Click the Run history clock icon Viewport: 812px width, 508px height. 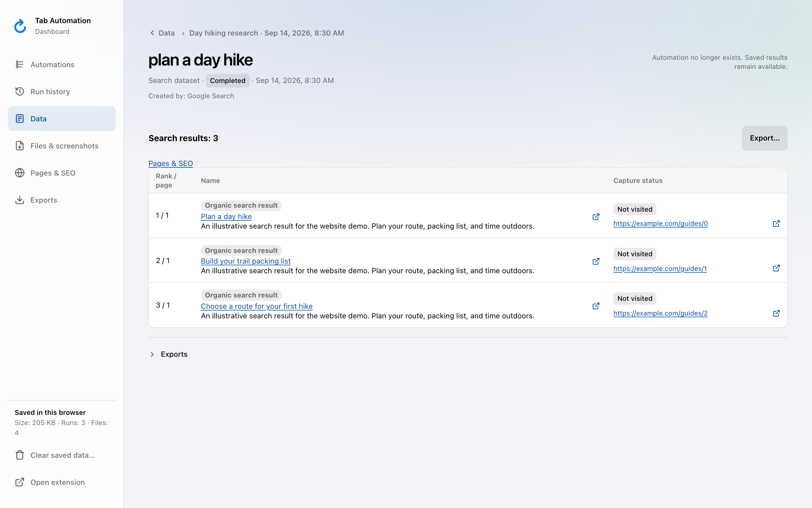19,91
